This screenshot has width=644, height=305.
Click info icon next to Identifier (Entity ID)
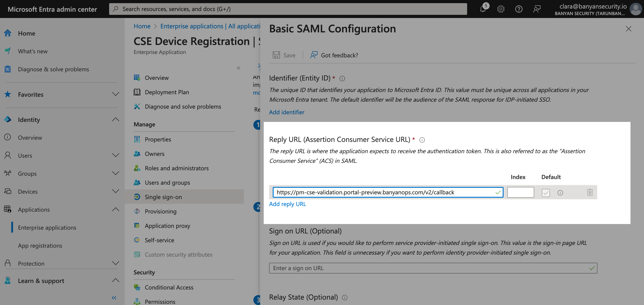tap(342, 78)
